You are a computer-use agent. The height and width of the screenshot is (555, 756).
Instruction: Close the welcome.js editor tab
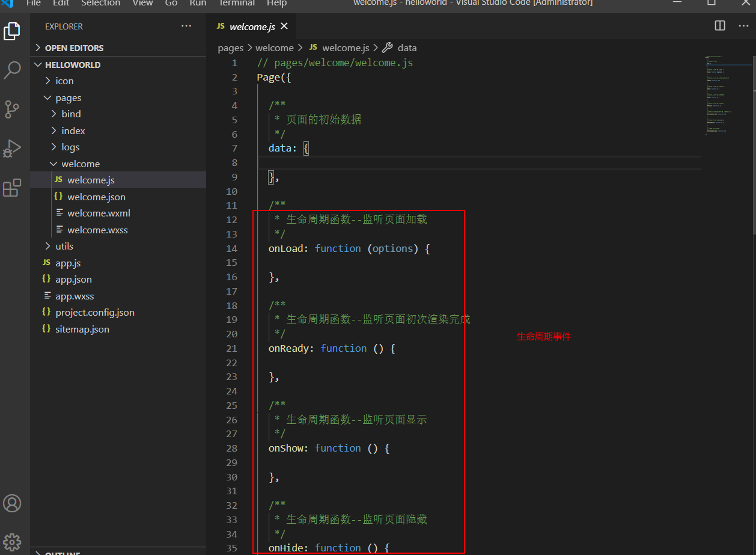[284, 26]
